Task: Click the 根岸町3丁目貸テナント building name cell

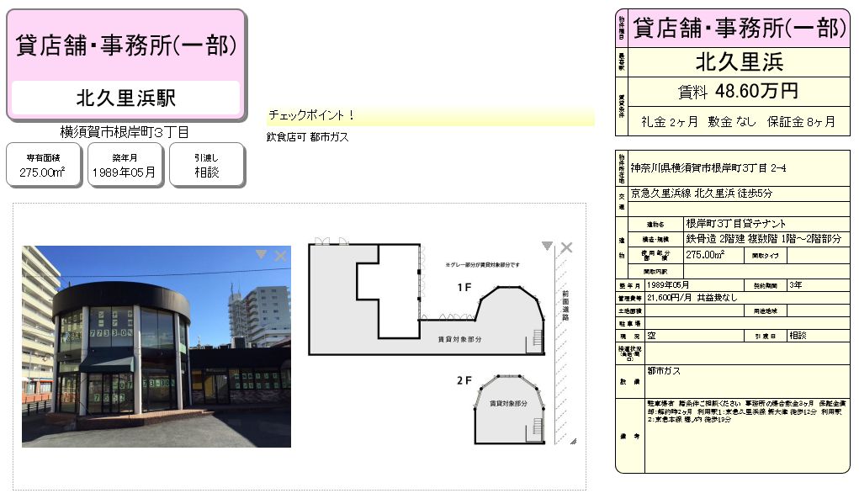Action: (766, 224)
